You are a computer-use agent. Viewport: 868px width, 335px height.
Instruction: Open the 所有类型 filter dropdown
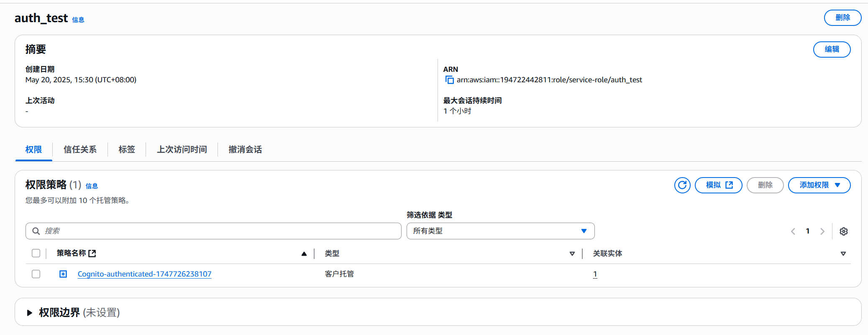click(x=500, y=231)
